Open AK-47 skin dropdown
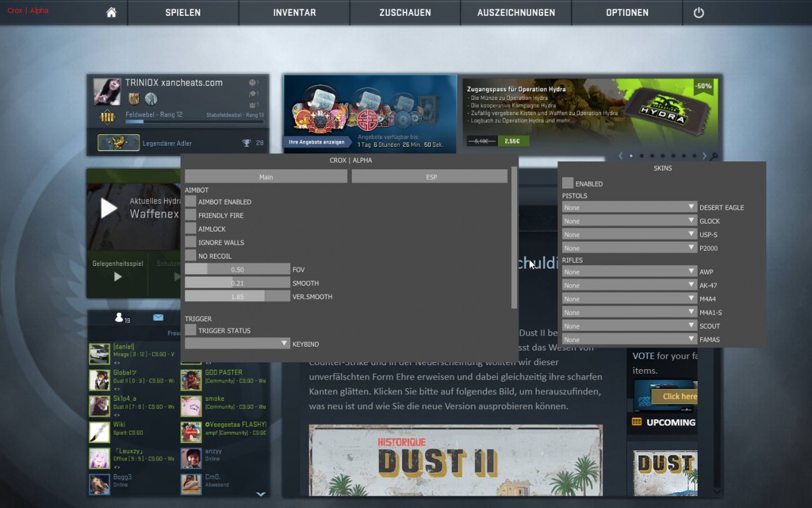The width and height of the screenshot is (812, 508). pos(629,285)
